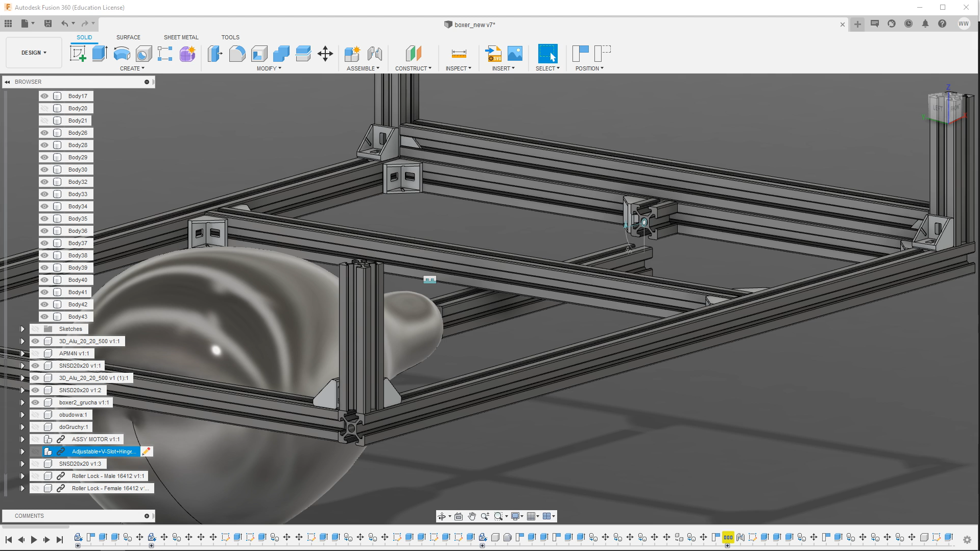Select the Revolve tool icon
This screenshot has width=980, height=551.
point(122,54)
